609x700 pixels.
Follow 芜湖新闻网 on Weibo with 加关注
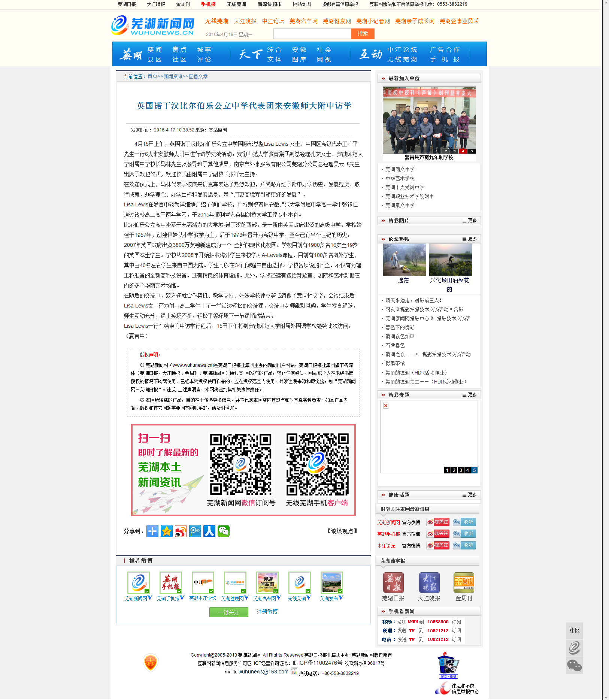coord(438,522)
